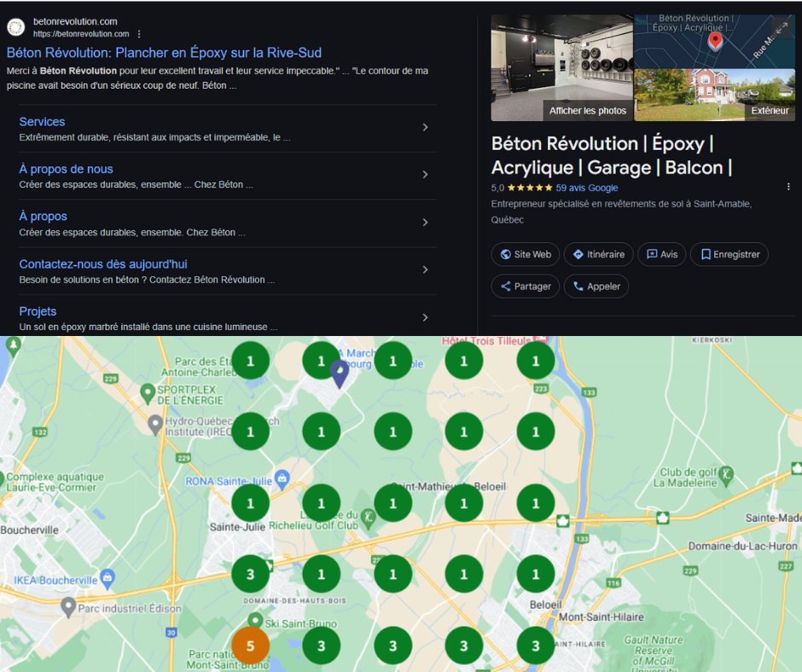
Task: Click the Appeler phone button
Action: (x=596, y=287)
